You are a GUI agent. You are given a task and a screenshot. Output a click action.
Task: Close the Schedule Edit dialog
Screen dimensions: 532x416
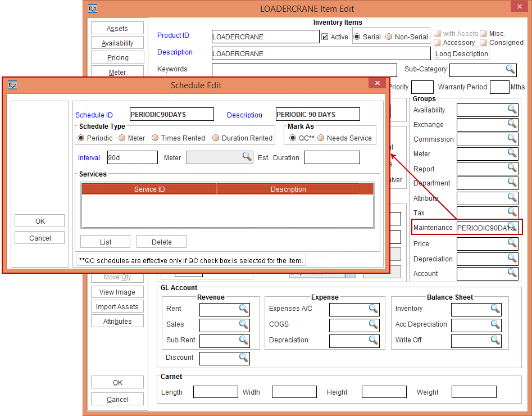tap(377, 83)
